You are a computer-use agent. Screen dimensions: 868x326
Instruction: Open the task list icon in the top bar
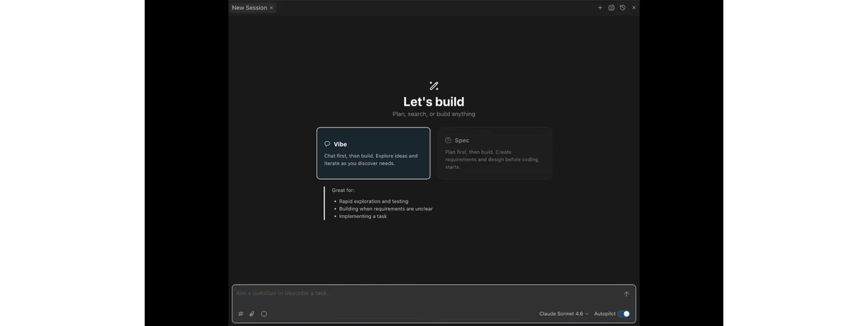611,8
